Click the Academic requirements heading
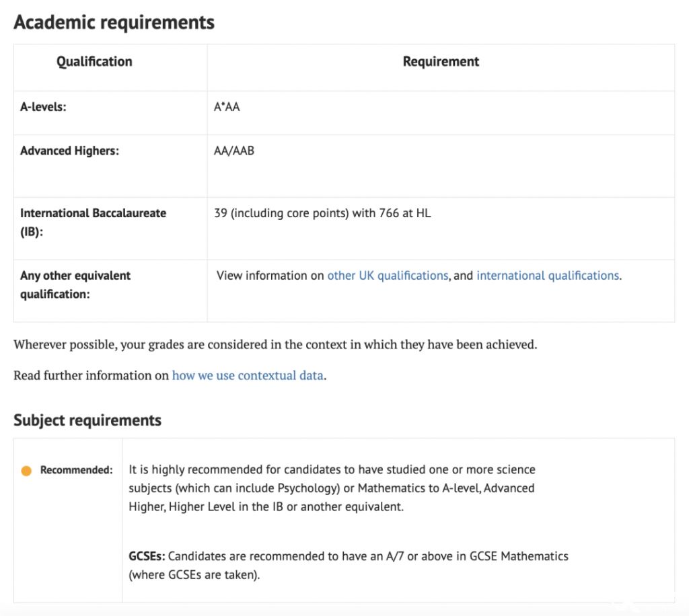Image resolution: width=689 pixels, height=616 pixels. click(114, 22)
